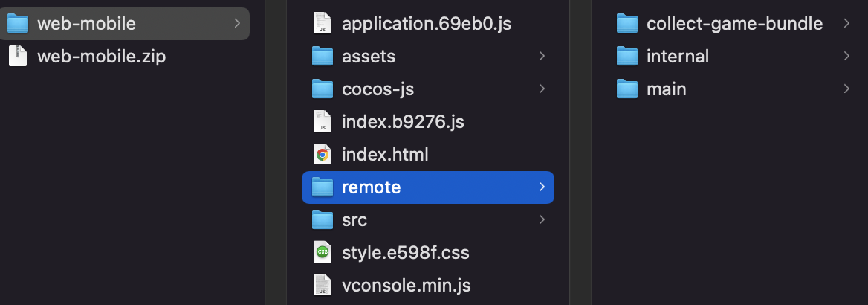
Task: Select the web-mobile.zip file name
Action: point(101,57)
